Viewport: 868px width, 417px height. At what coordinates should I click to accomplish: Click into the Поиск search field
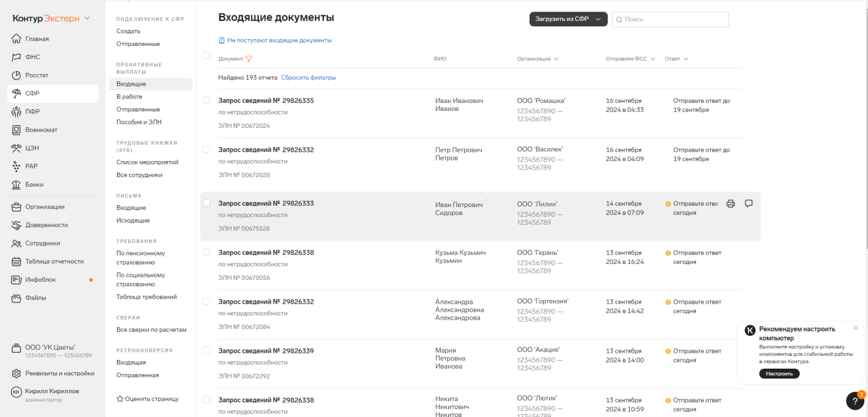(673, 20)
